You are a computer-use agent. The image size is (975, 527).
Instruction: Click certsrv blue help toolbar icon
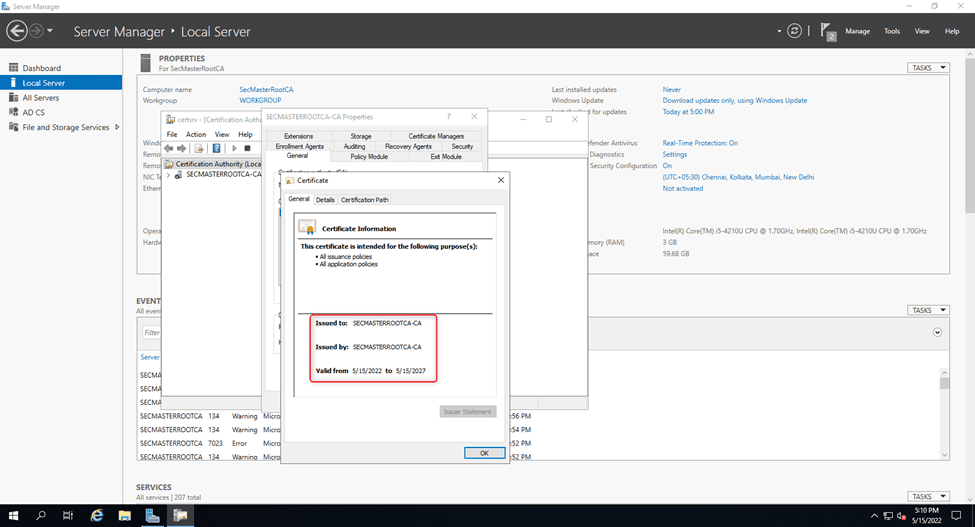[216, 149]
